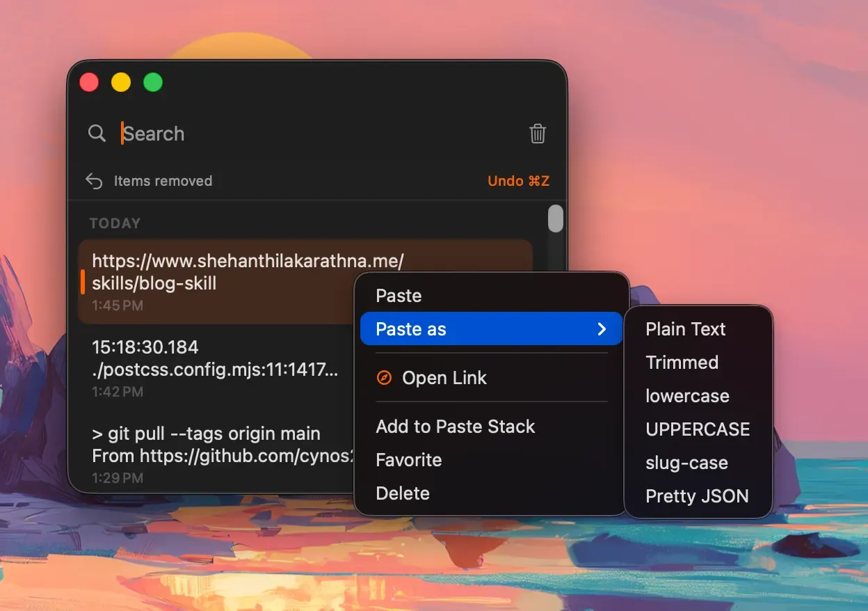Image resolution: width=868 pixels, height=611 pixels.
Task: Click the yellow minimize window button
Action: click(x=121, y=82)
